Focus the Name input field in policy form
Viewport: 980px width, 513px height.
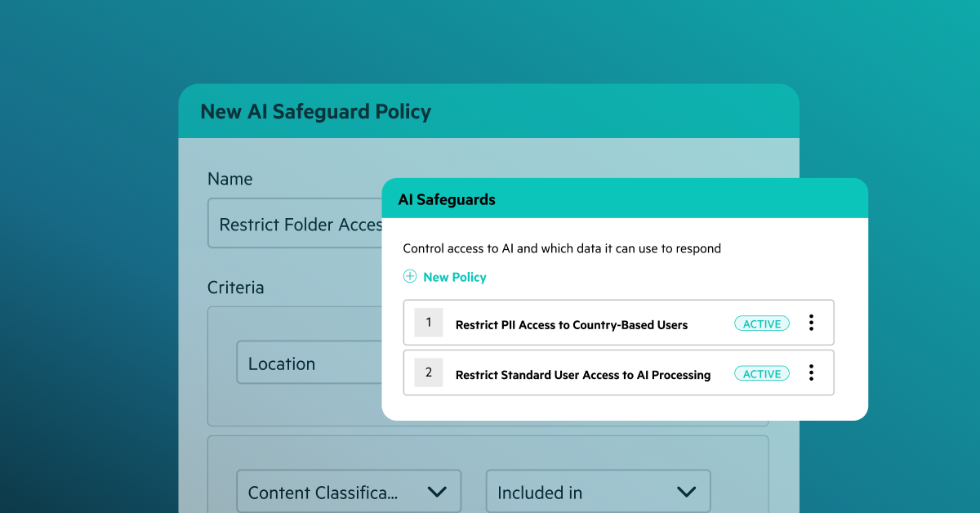click(295, 223)
